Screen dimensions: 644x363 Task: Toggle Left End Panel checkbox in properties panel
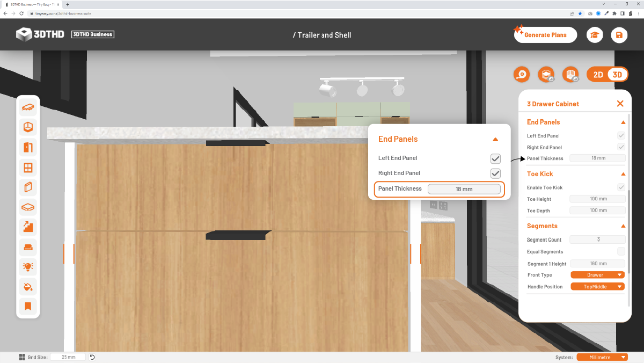pyautogui.click(x=621, y=136)
